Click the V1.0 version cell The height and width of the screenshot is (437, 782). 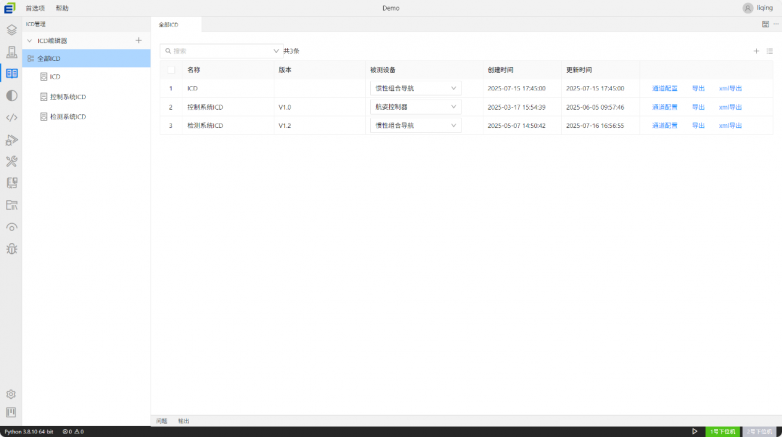[285, 107]
